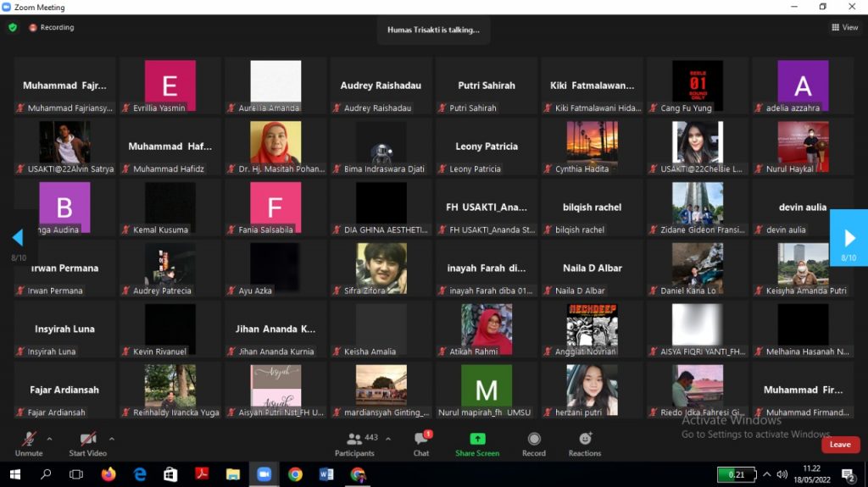Viewport: 868px width, 487px height.
Task: Open the View layout menu
Action: tap(845, 27)
